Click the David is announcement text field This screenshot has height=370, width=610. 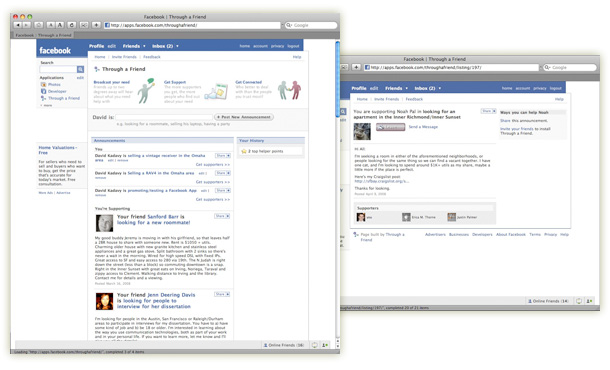(x=164, y=117)
